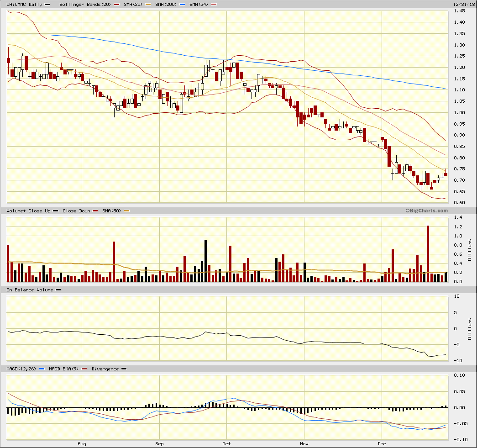
Task: Click the 0.4 volume axis label
Action: click(x=458, y=264)
